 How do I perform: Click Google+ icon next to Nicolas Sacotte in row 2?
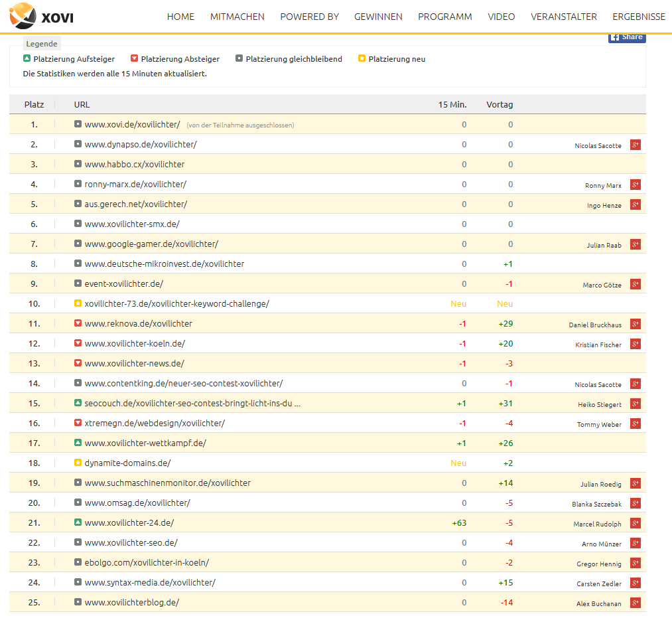(635, 145)
